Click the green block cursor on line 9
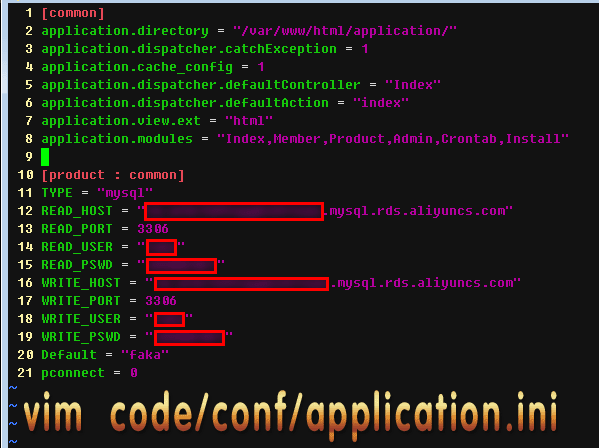The width and height of the screenshot is (599, 448). (x=45, y=157)
